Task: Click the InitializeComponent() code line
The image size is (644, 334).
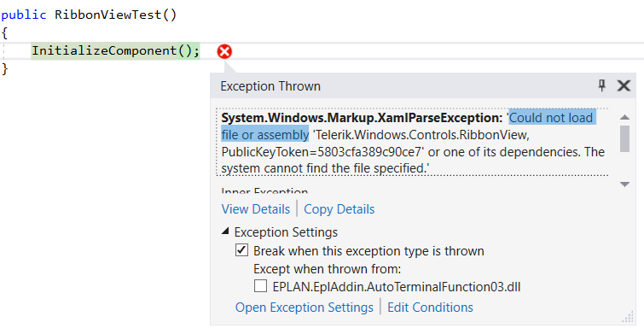Action: pyautogui.click(x=115, y=51)
